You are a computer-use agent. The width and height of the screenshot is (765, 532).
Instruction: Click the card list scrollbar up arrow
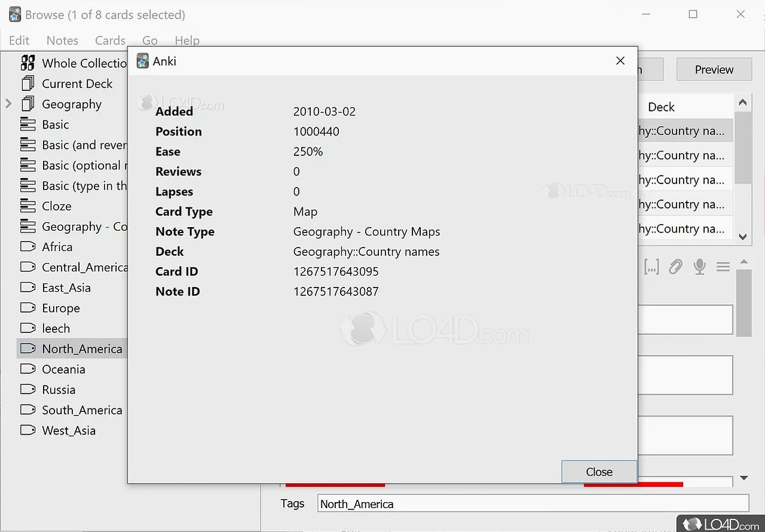point(742,103)
